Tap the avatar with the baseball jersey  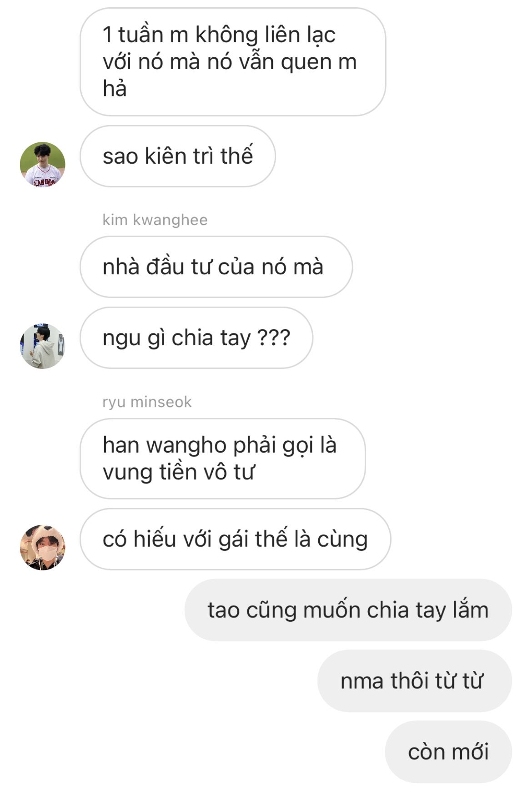point(43,164)
